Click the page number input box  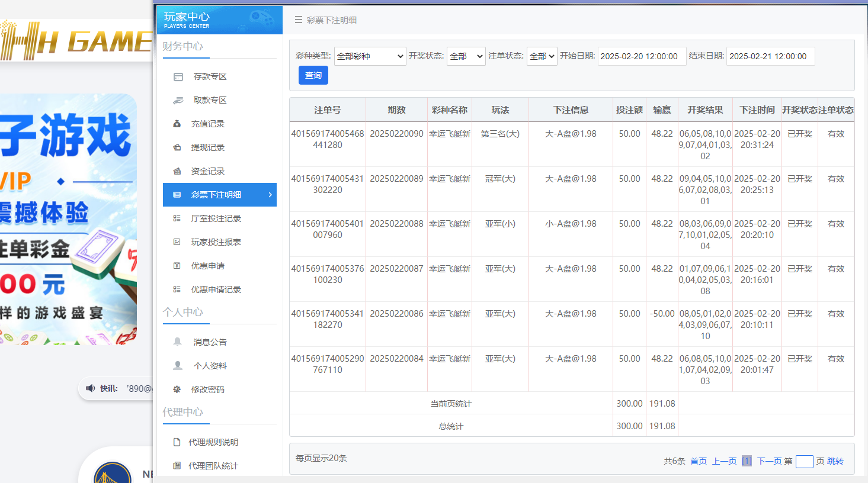coord(804,461)
